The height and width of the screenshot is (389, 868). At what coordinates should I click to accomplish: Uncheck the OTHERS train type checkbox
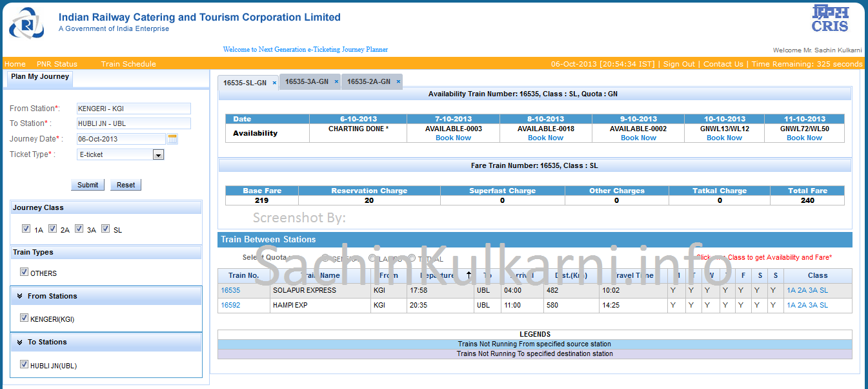pyautogui.click(x=25, y=273)
